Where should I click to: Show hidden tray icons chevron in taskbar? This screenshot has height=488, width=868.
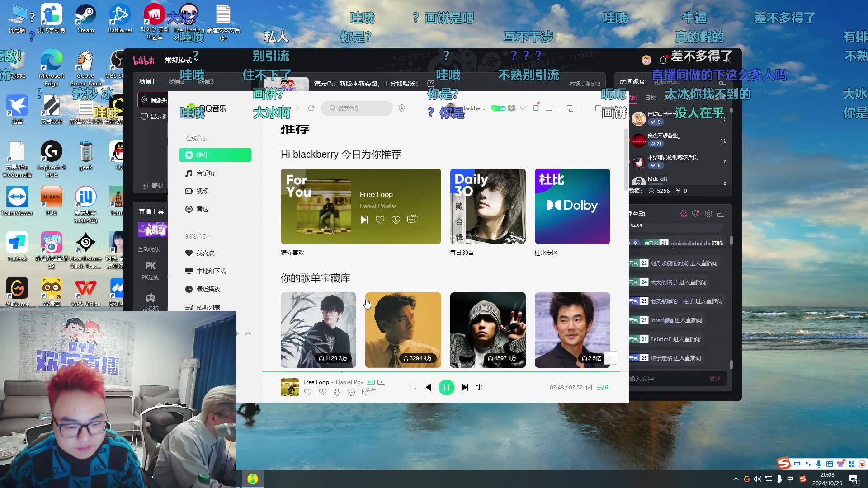pos(736,479)
